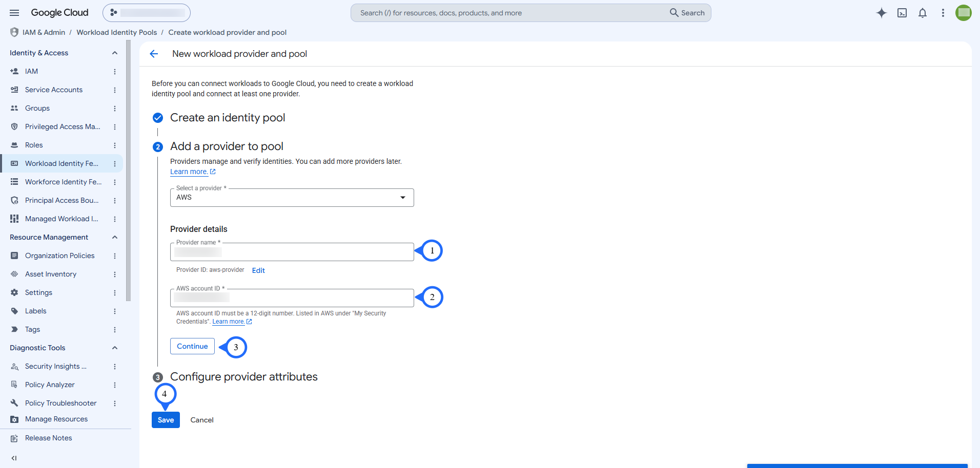Collapse the Diagnostic Tools section
This screenshot has width=980, height=468.
coord(115,348)
